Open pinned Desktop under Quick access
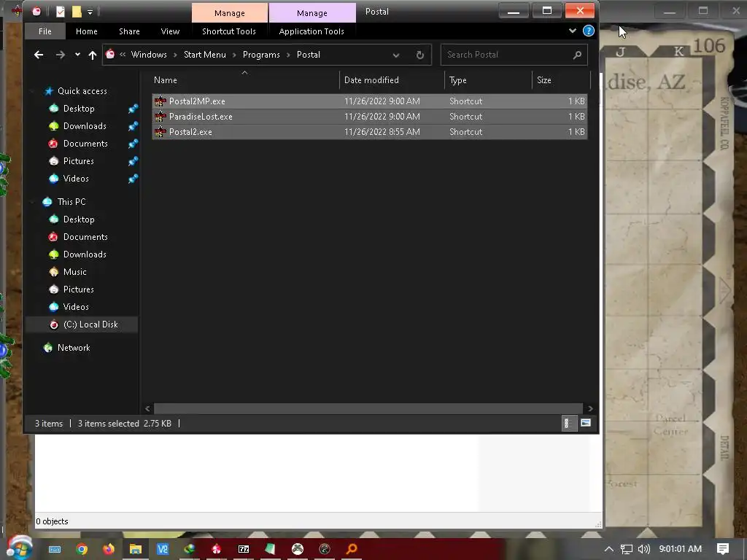 click(79, 109)
